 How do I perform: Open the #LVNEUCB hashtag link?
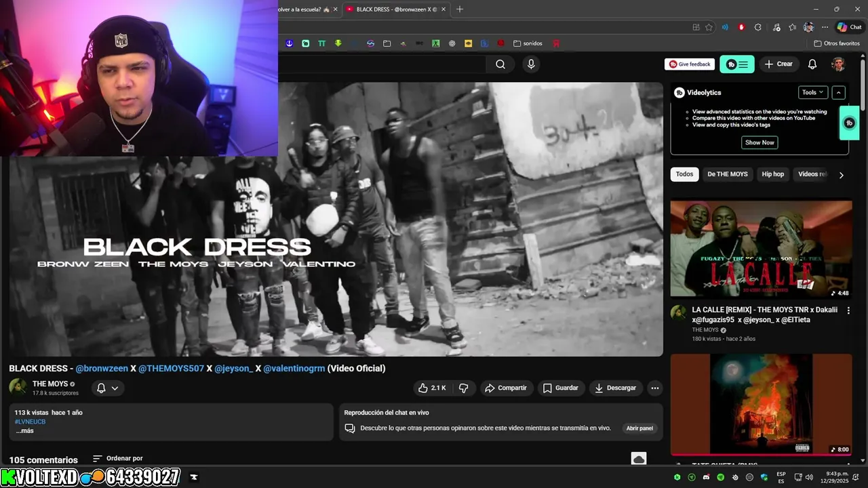[30, 422]
